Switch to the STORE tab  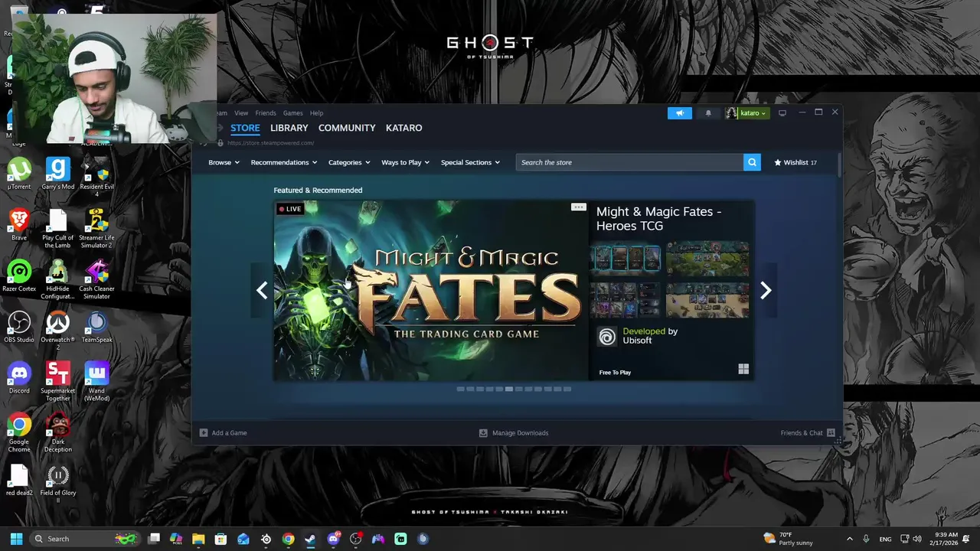[245, 128]
